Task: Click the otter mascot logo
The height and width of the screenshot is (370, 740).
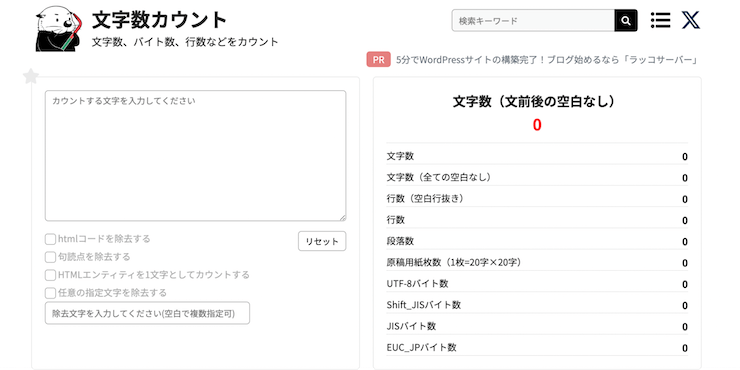Action: [x=58, y=29]
